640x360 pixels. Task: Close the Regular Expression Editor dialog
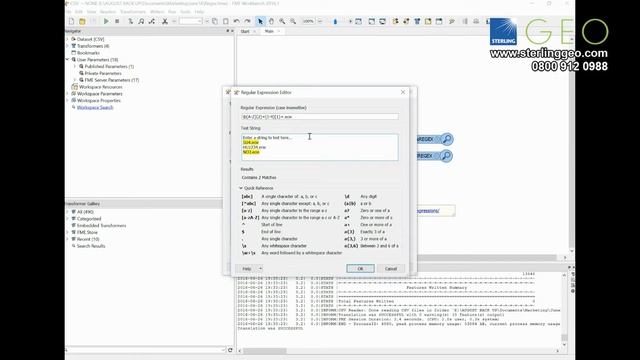tap(403, 92)
